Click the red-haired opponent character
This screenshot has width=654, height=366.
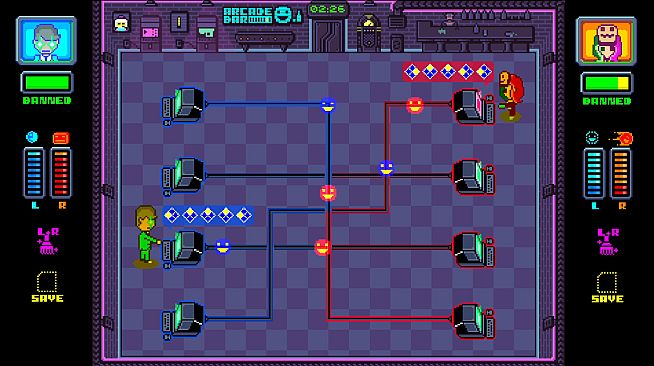coord(511,96)
